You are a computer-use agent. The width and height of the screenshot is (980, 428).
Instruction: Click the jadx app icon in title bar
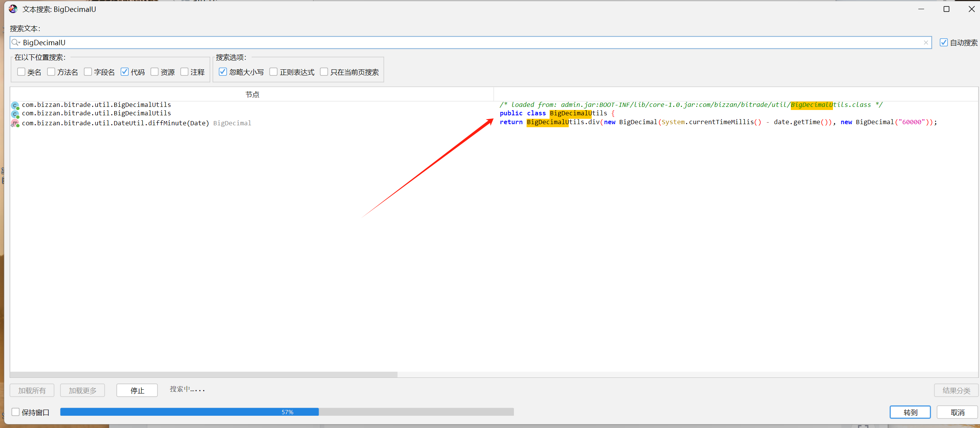[13, 9]
